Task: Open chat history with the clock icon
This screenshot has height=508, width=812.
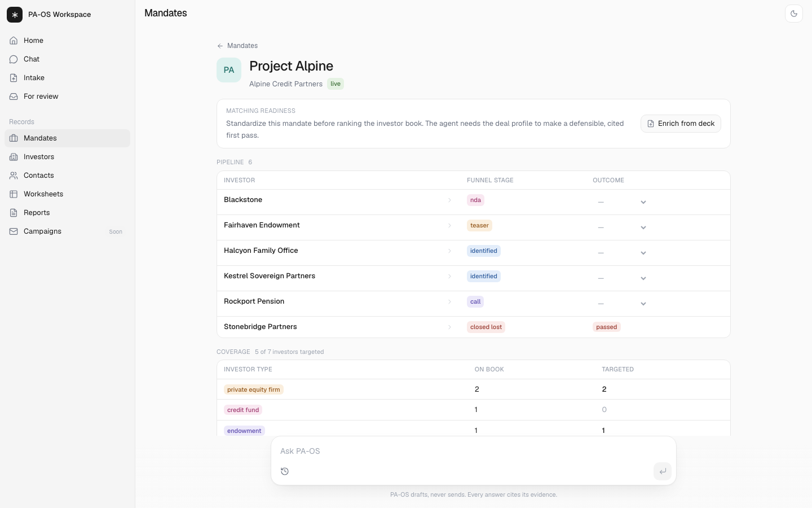Action: pyautogui.click(x=285, y=471)
